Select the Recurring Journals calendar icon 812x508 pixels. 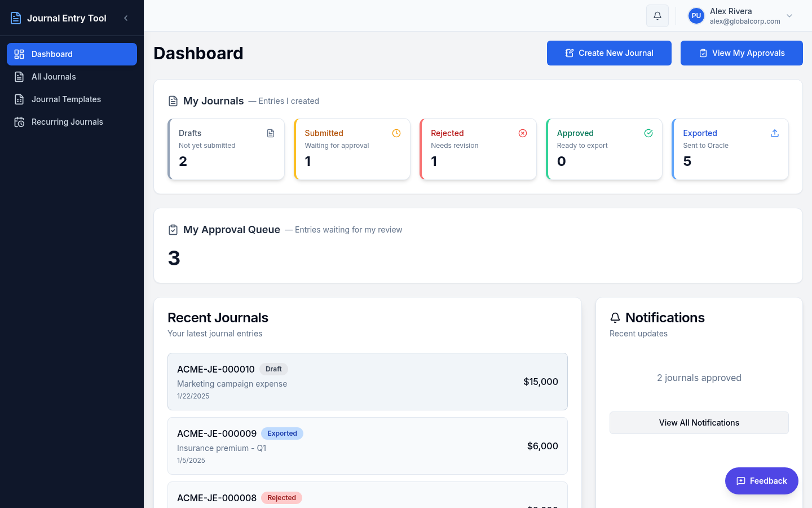tap(19, 122)
